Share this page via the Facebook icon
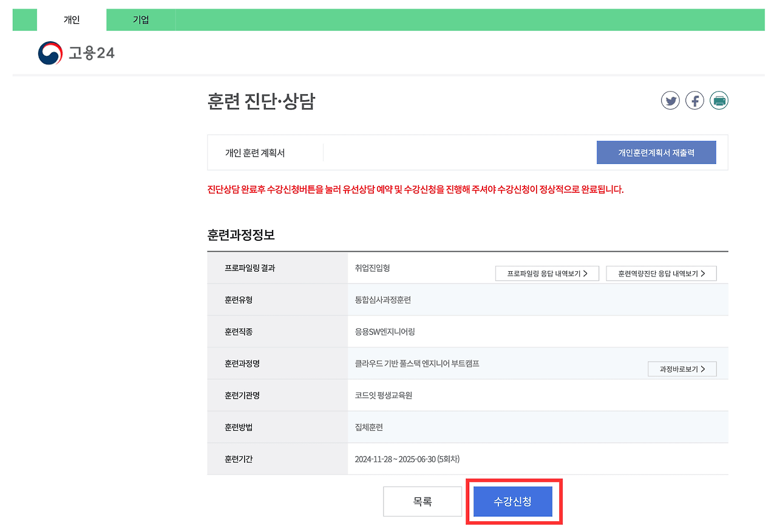The width and height of the screenshot is (777, 532). tap(694, 100)
